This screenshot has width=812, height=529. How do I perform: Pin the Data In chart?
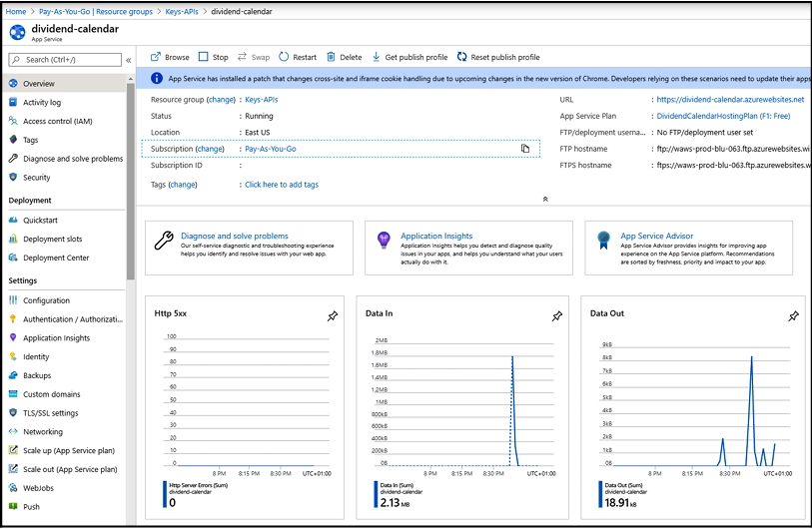pyautogui.click(x=556, y=315)
